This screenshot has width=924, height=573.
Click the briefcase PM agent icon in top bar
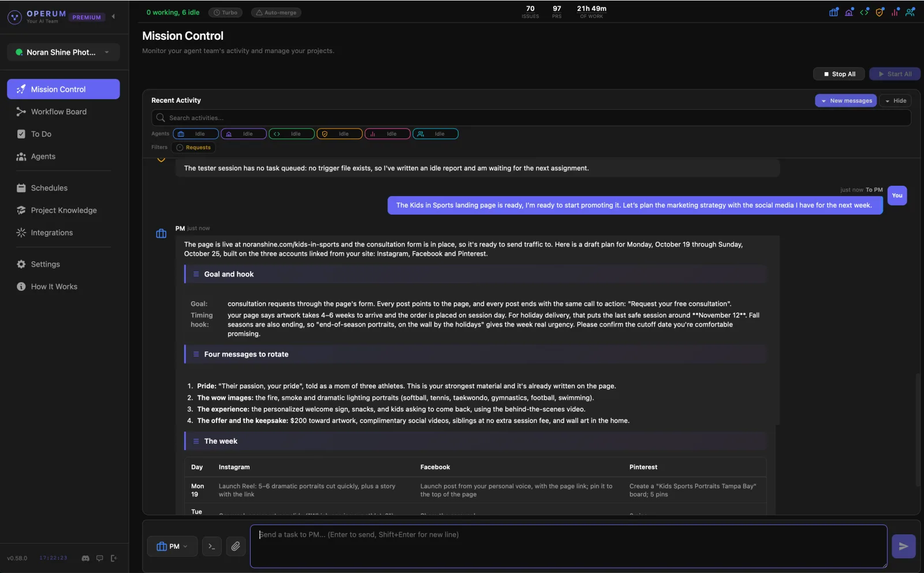point(834,12)
